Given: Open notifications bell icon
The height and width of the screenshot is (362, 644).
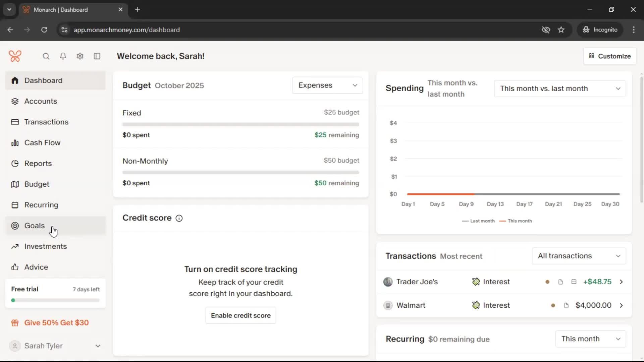Looking at the screenshot, I should tap(63, 56).
